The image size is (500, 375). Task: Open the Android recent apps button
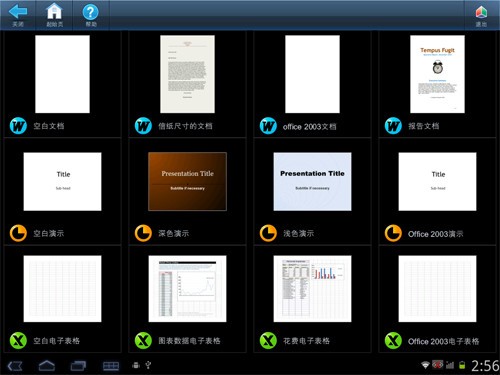pos(78,366)
